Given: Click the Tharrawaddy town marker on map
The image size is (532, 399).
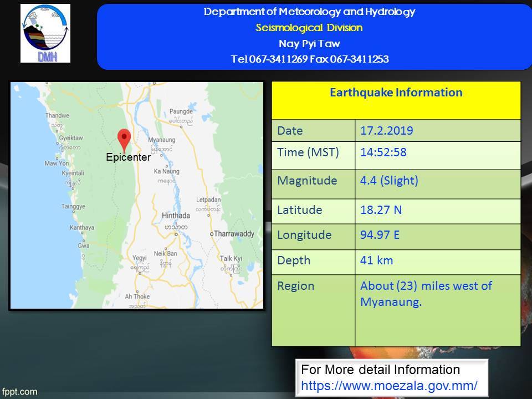Looking at the screenshot, I should (x=212, y=234).
